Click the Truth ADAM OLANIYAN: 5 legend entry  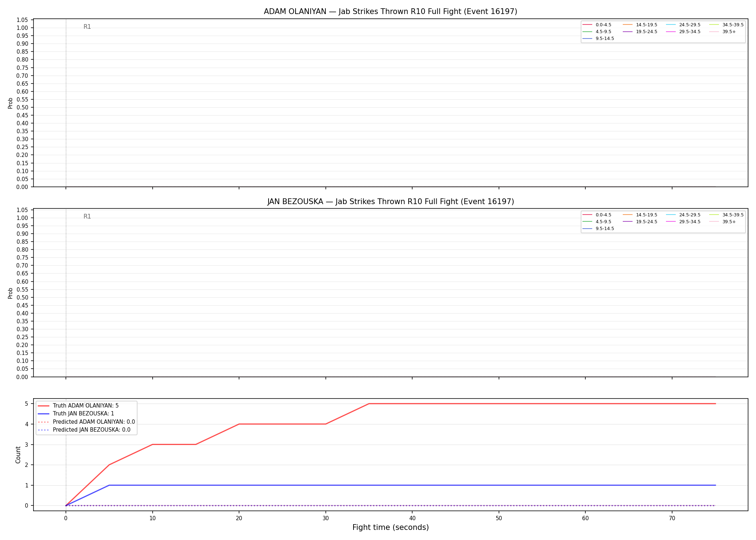(78, 406)
